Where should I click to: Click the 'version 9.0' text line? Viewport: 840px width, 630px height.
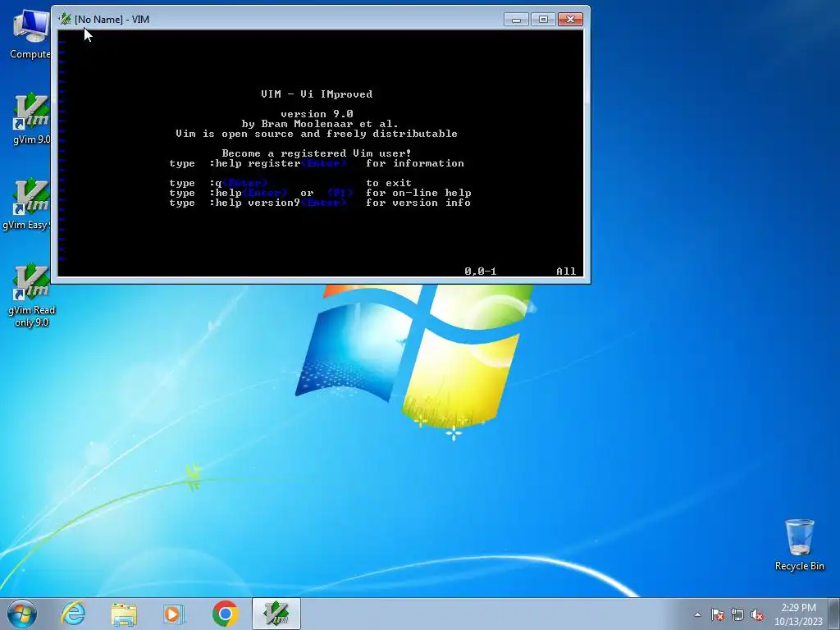(317, 113)
